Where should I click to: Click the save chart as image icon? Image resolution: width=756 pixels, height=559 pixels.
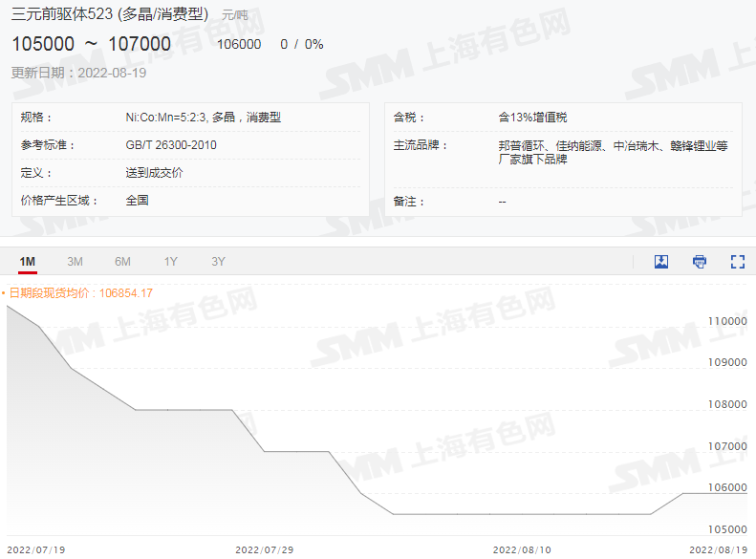(660, 262)
